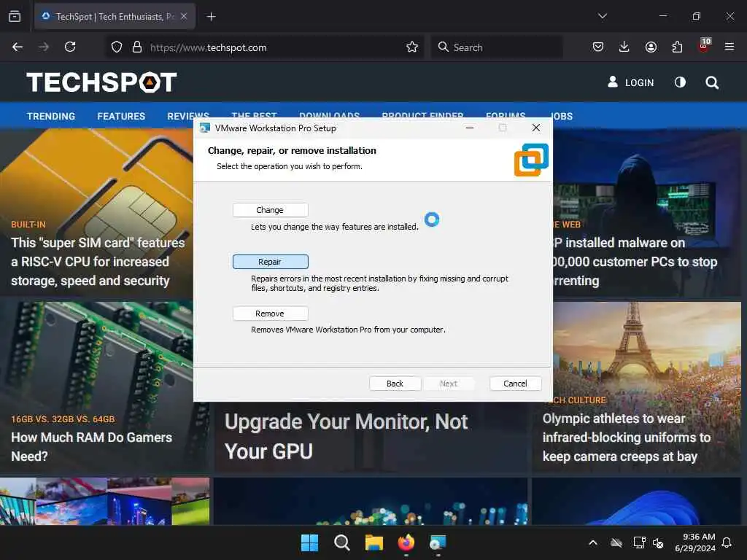Click the colorful screens thumbnail at bottom left

pyautogui.click(x=104, y=501)
